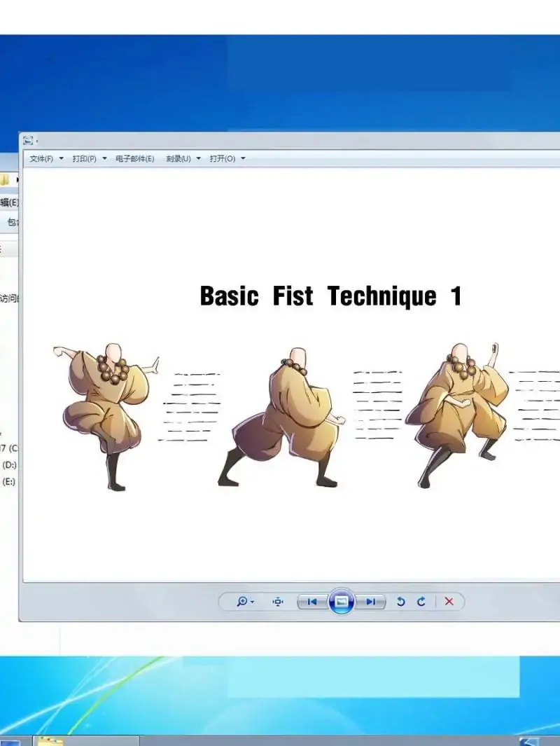Rotate the image counterclockwise
The width and height of the screenshot is (560, 746).
[x=400, y=602]
